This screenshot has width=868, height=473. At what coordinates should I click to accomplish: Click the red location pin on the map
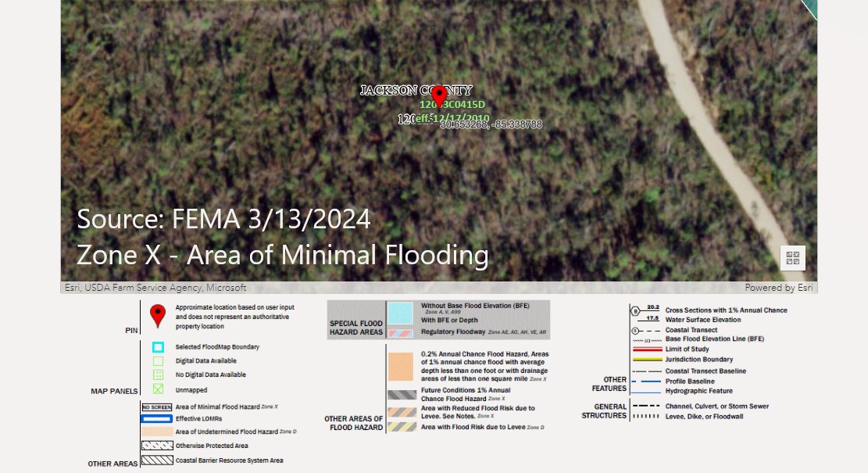coord(438,95)
